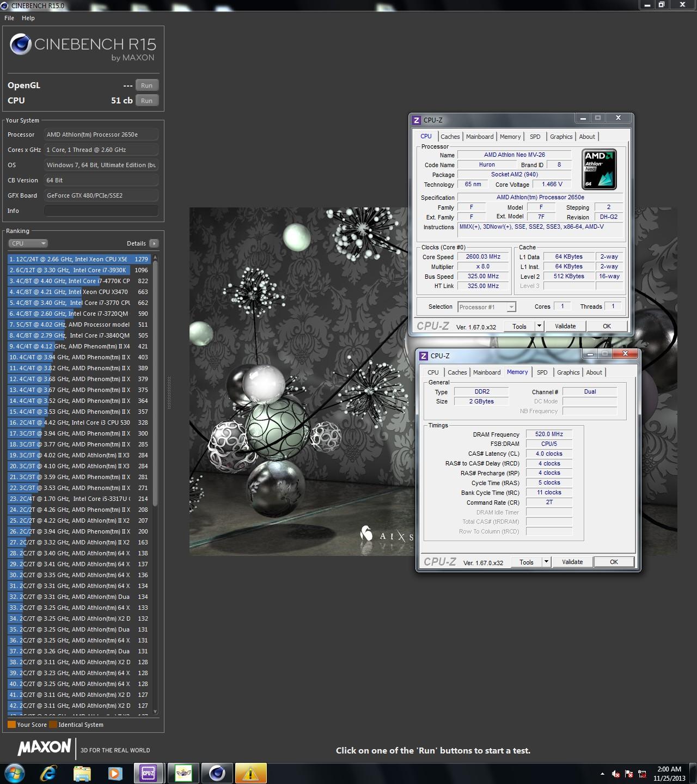The width and height of the screenshot is (697, 784).
Task: Open Windows Explorer folder taskbar icon
Action: (x=82, y=773)
